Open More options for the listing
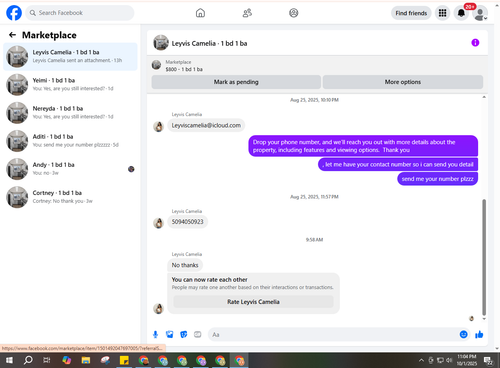This screenshot has width=500, height=368. tap(403, 82)
